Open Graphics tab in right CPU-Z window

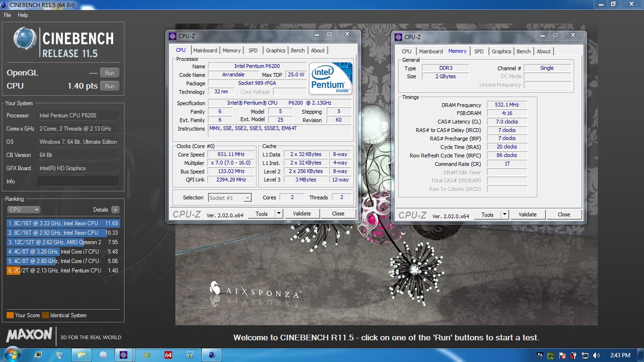(x=501, y=51)
